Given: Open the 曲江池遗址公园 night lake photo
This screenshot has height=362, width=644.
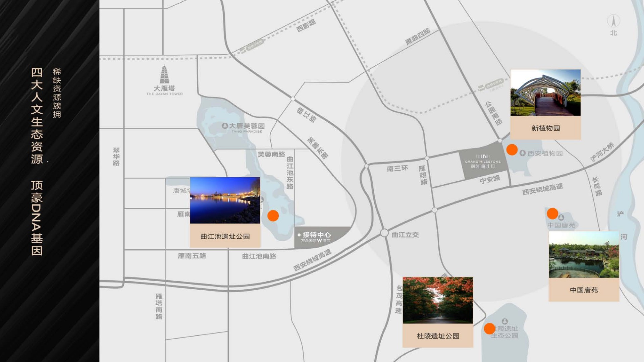Looking at the screenshot, I should 225,200.
